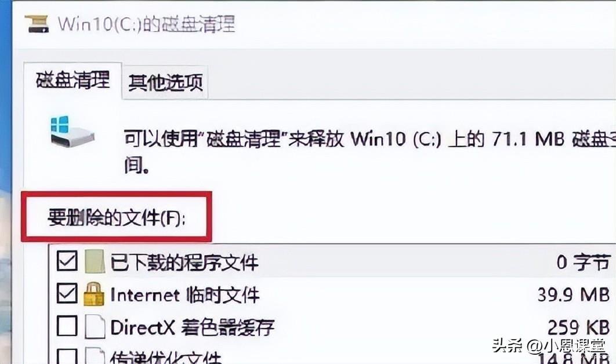Enable the DirectX 着色器缓存 checkbox

click(66, 326)
